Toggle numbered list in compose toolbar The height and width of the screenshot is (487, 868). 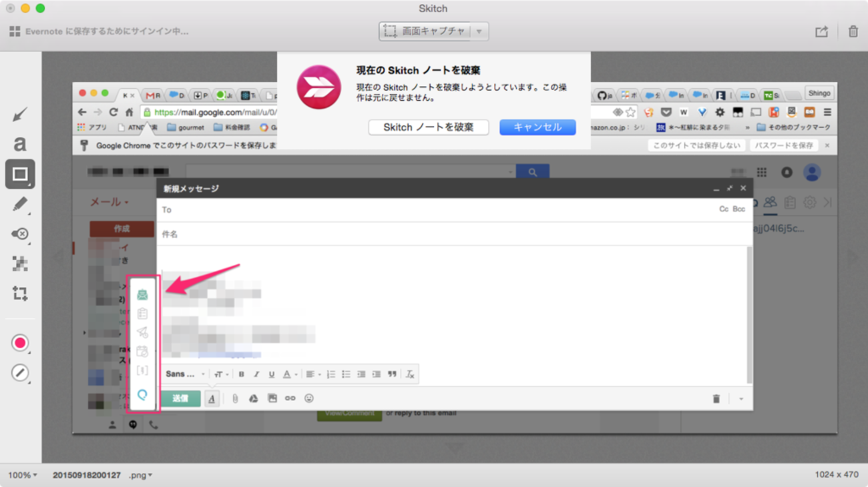pyautogui.click(x=331, y=374)
